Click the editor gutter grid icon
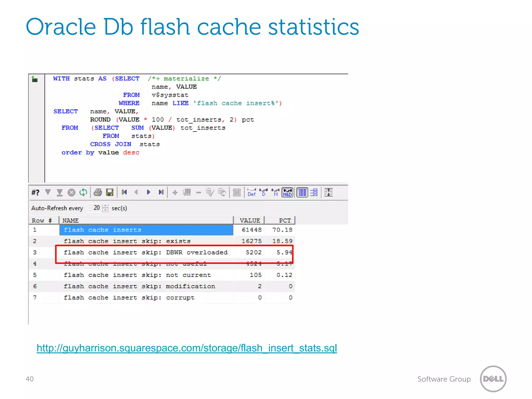The height and width of the screenshot is (399, 532). click(35, 79)
